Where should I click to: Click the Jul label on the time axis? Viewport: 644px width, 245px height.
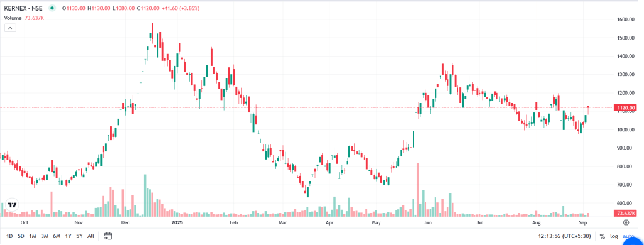[x=479, y=223]
